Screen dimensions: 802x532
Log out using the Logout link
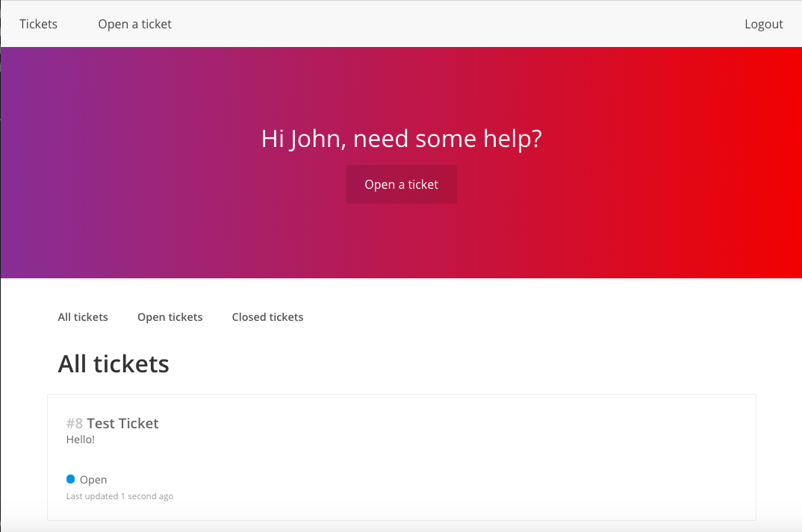(x=764, y=24)
